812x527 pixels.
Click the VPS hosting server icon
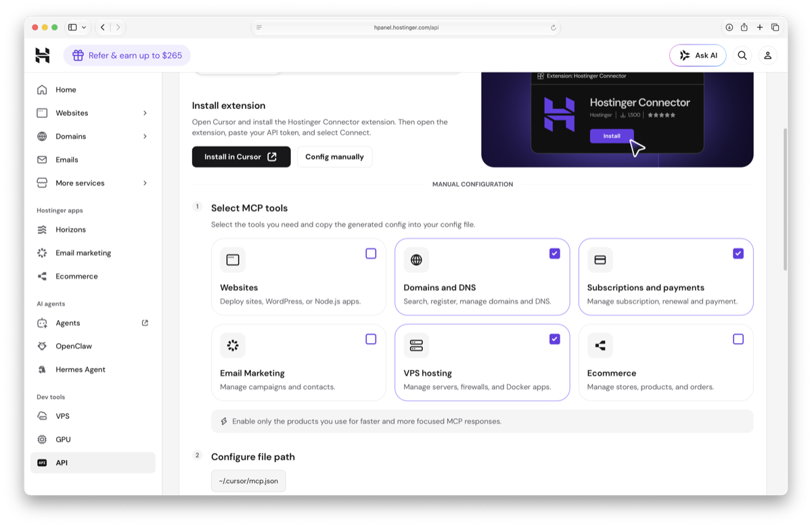click(416, 346)
